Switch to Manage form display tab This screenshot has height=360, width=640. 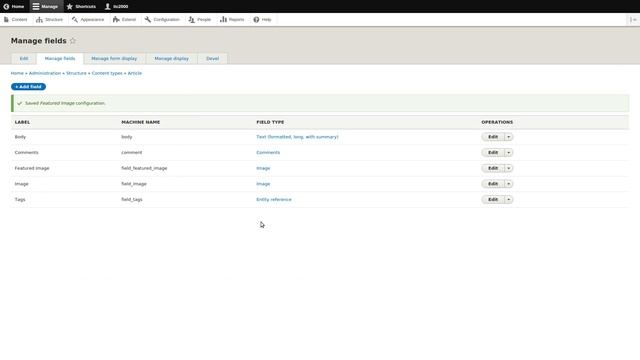(x=114, y=59)
